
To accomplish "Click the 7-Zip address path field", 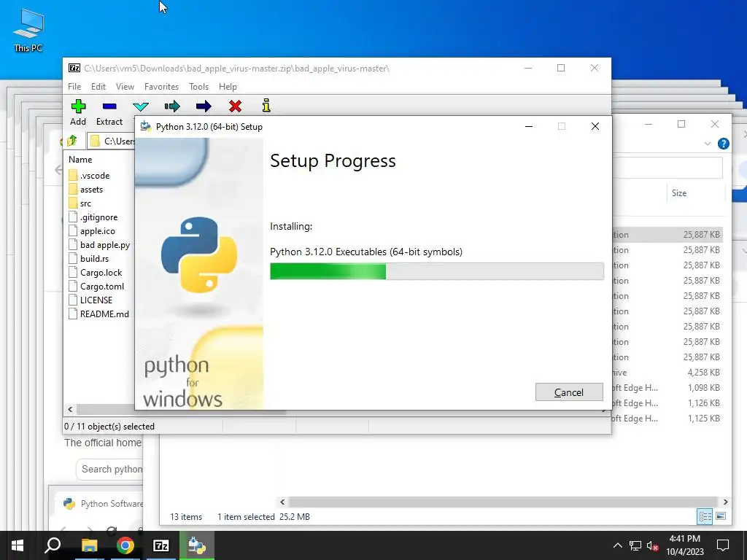I will coord(112,141).
